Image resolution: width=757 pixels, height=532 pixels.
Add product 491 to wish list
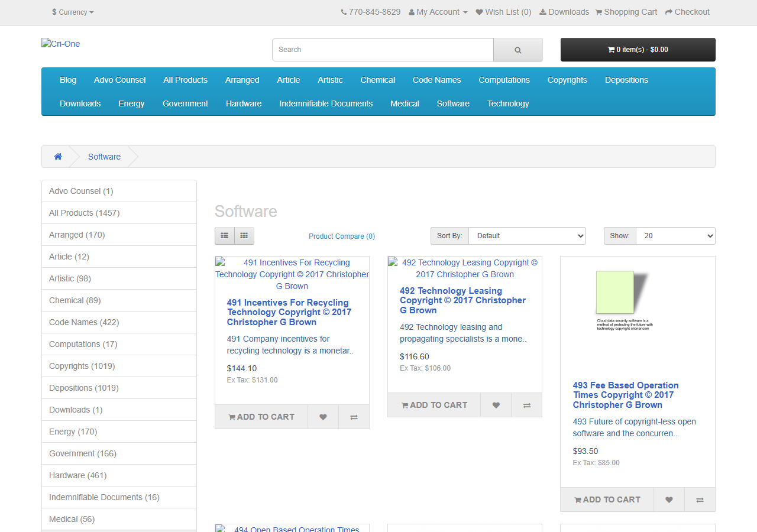tap(323, 417)
